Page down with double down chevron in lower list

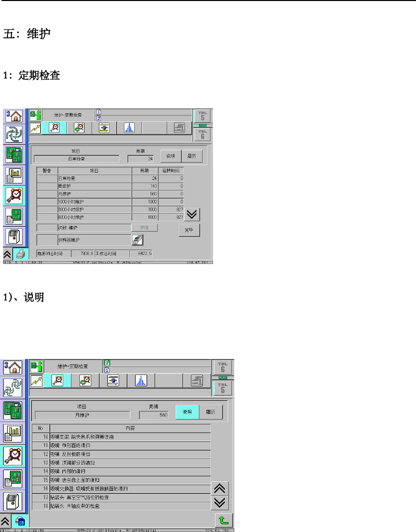pyautogui.click(x=220, y=503)
